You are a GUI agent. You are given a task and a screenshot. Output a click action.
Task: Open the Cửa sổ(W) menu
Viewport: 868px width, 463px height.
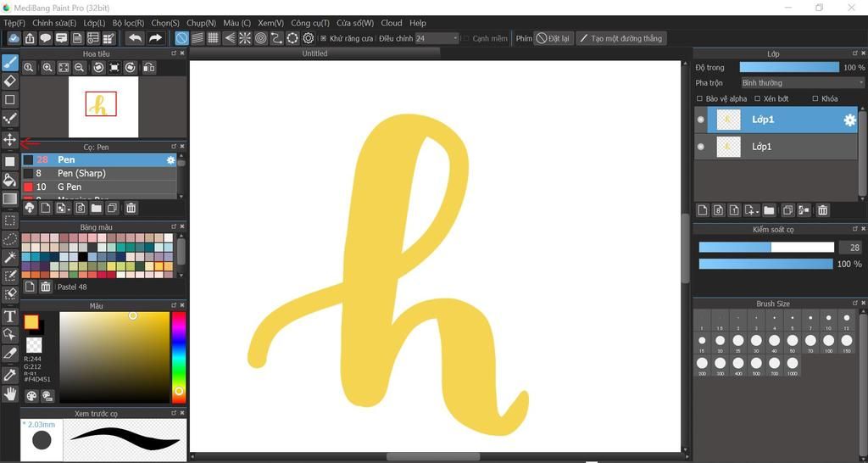coord(355,23)
